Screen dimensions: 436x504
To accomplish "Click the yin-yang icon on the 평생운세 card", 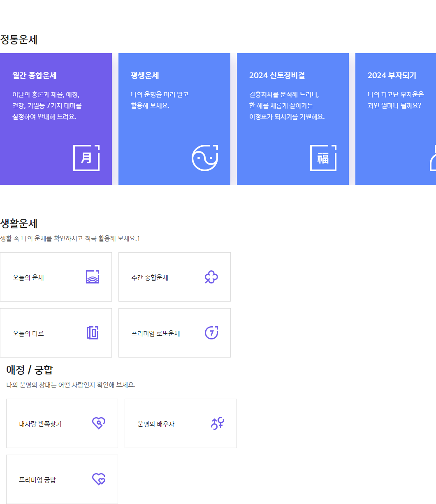I will pyautogui.click(x=205, y=158).
